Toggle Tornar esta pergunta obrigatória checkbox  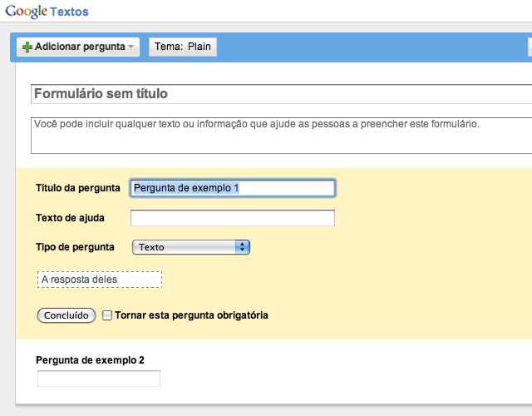(x=106, y=315)
